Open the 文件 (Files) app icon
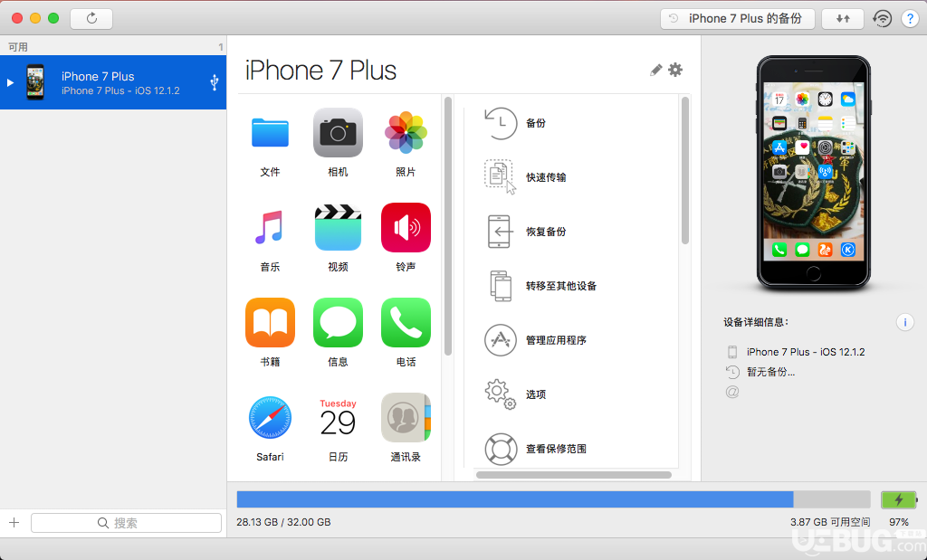The height and width of the screenshot is (560, 927). tap(270, 132)
